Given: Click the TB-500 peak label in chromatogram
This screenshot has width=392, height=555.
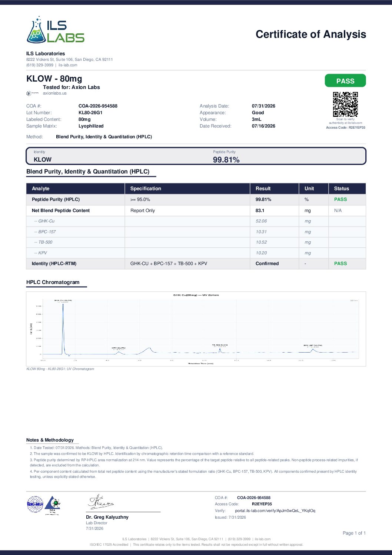Looking at the screenshot, I should click(220, 346).
